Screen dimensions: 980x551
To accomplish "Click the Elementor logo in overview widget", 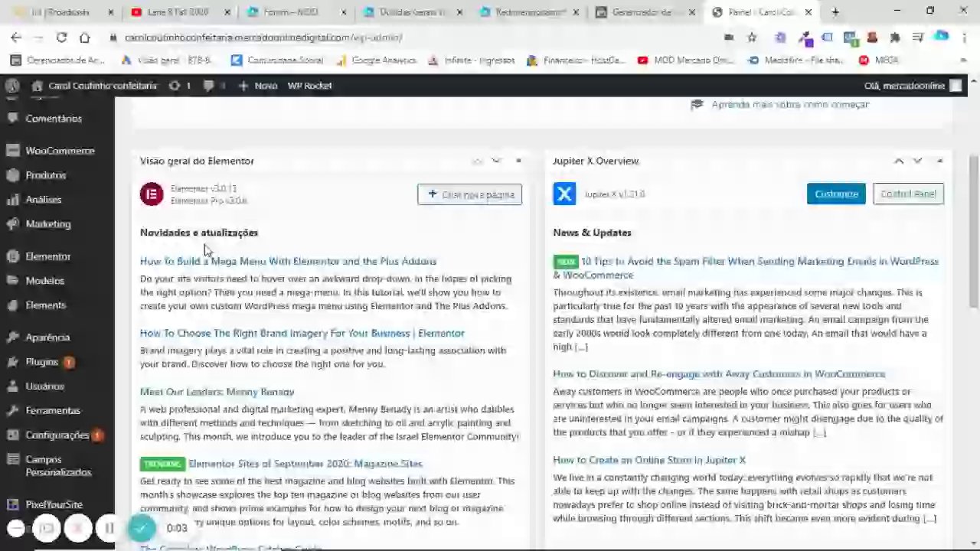I will click(x=152, y=194).
